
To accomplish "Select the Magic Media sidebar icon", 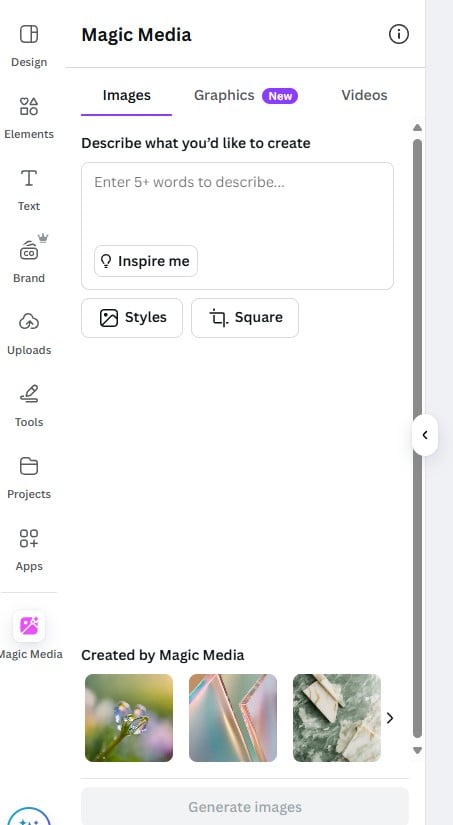I will (29, 626).
